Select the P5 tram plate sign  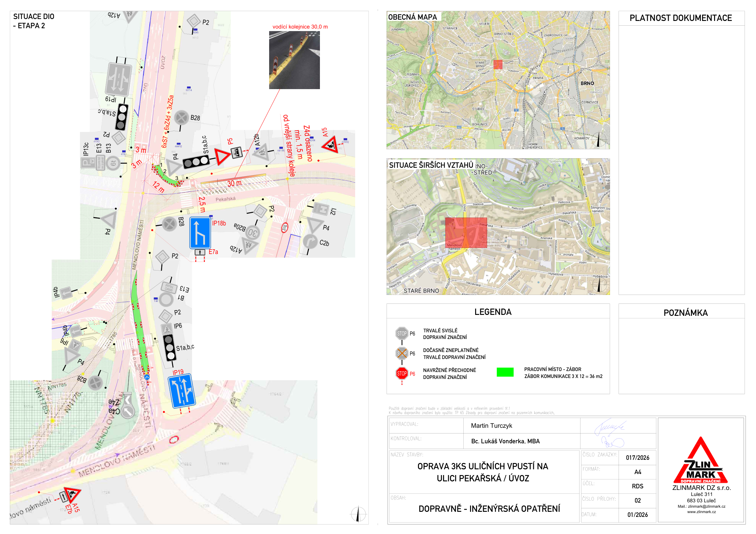click(237, 153)
